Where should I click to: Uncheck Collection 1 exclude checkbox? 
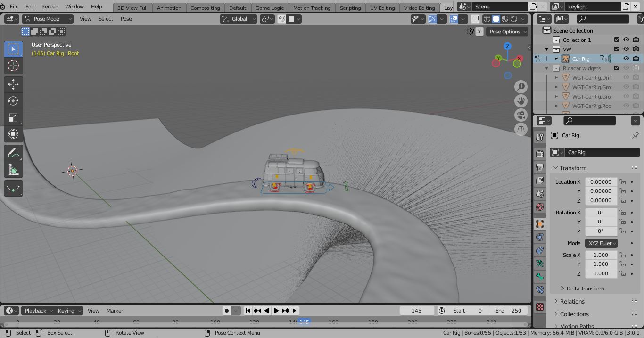click(617, 40)
